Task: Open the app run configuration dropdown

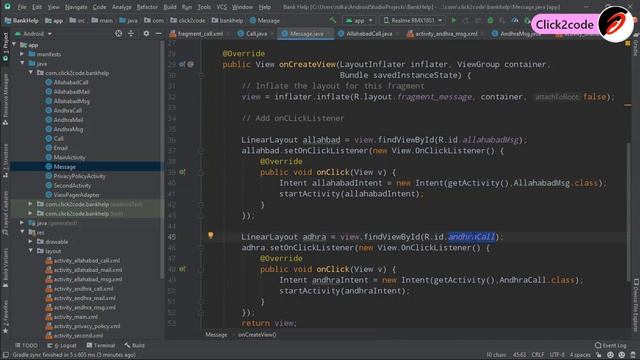Action: 359,20
